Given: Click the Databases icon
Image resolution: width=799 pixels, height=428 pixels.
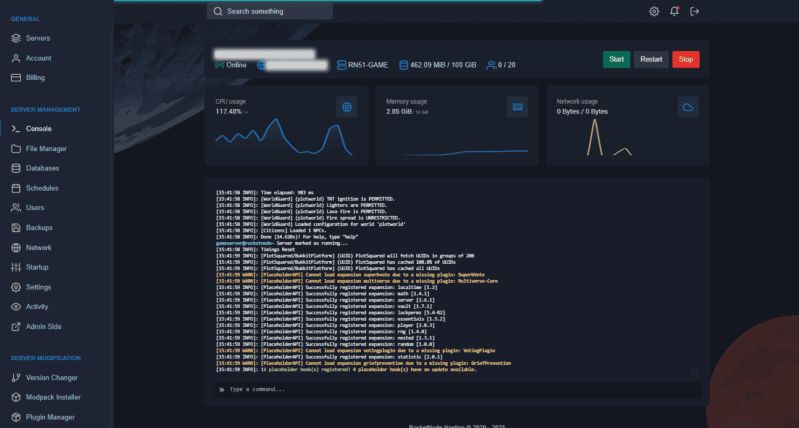Looking at the screenshot, I should [16, 168].
